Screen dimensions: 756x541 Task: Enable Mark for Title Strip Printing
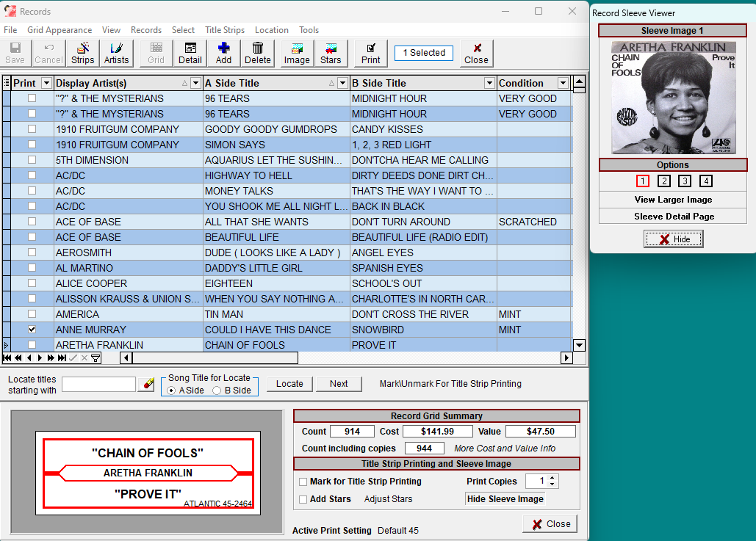point(303,482)
